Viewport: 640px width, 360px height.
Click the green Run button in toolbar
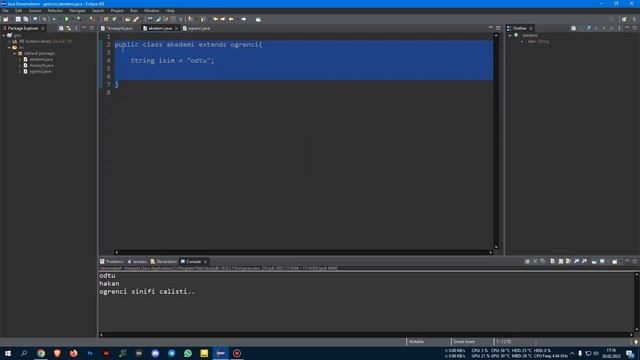[67, 19]
